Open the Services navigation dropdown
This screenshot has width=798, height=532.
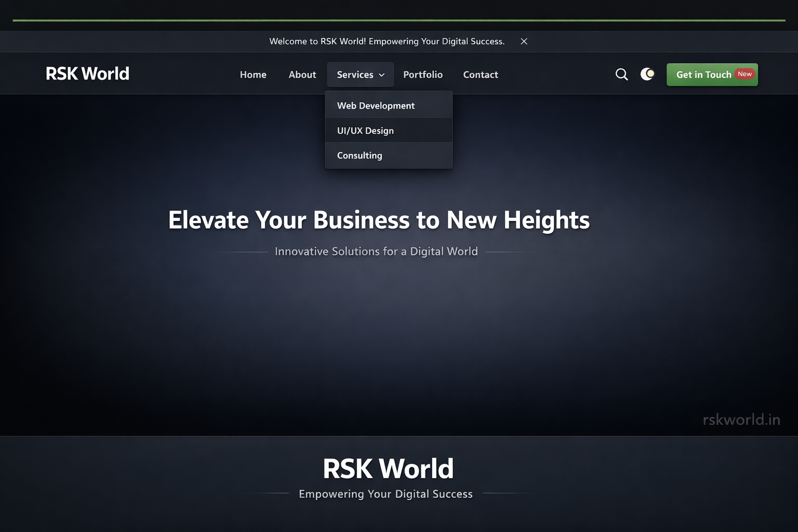tap(360, 74)
